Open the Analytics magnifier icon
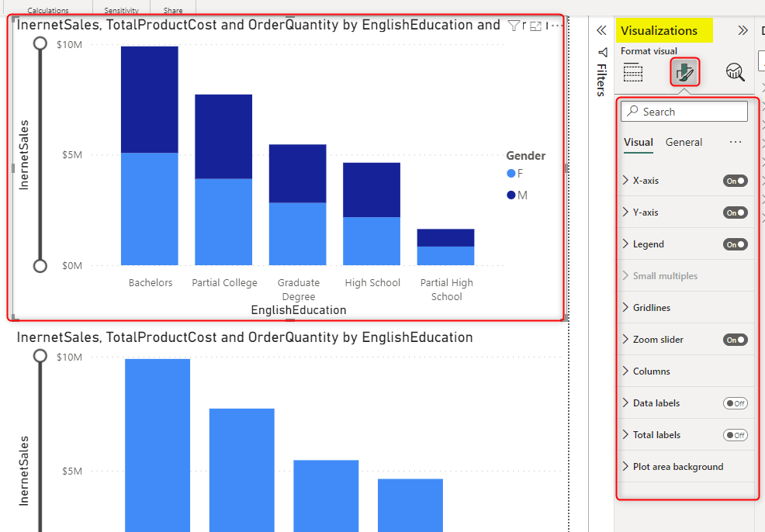Image resolution: width=765 pixels, height=532 pixels. click(x=735, y=73)
